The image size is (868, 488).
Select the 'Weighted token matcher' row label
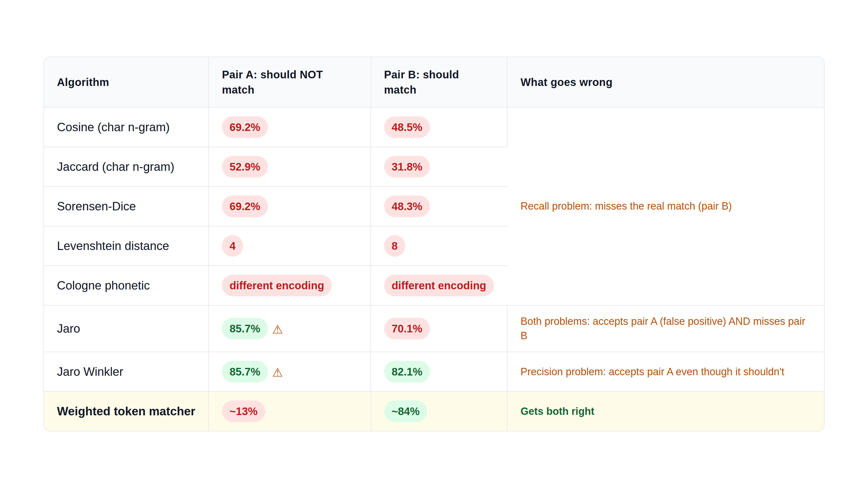[126, 411]
